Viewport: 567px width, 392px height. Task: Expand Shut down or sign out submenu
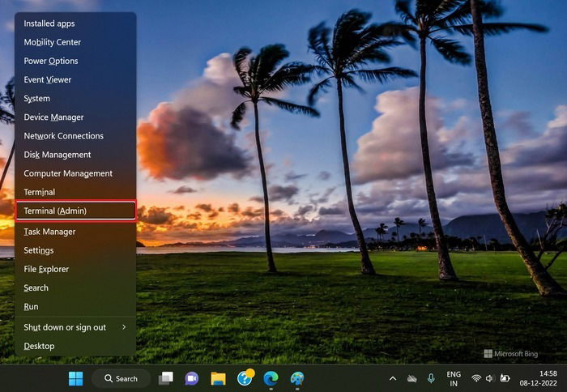coord(75,328)
